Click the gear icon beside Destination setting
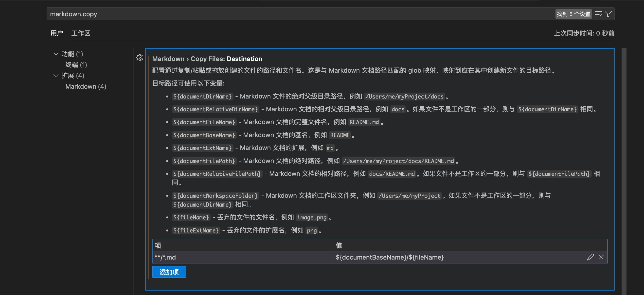644x295 pixels. click(x=140, y=58)
